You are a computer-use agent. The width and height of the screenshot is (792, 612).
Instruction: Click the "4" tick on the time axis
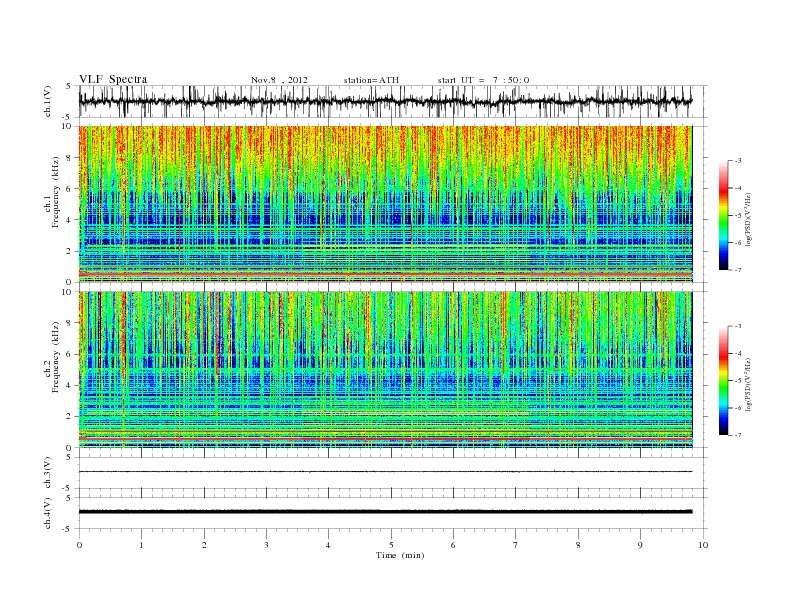328,545
